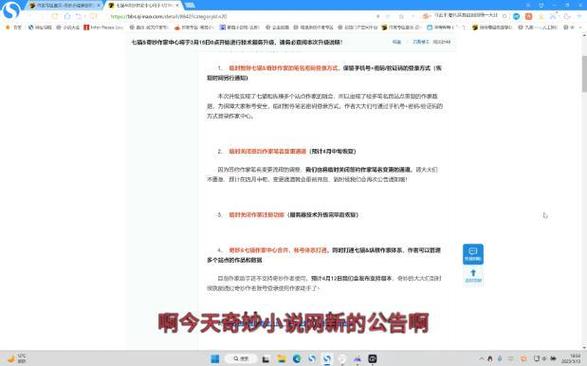The image size is (587, 366).
Task: Go to the browser home page icon
Action: point(68,16)
